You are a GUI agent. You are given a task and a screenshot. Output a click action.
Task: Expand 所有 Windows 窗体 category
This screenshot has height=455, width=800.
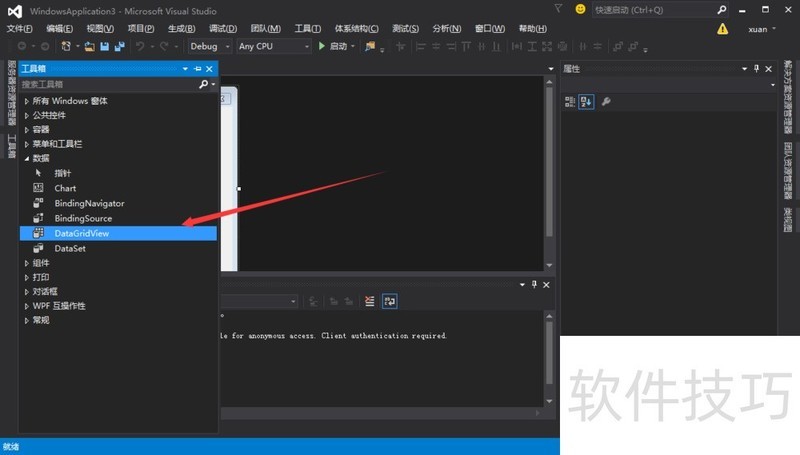[x=27, y=102]
